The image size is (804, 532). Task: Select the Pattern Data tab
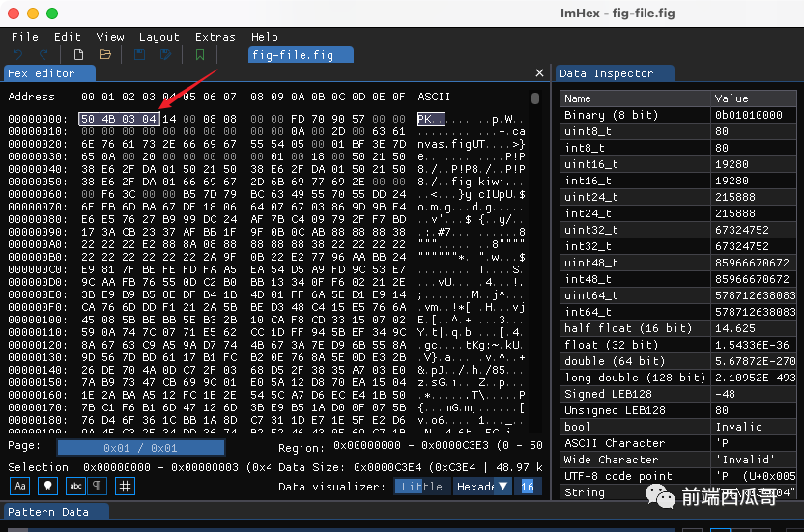click(x=48, y=512)
